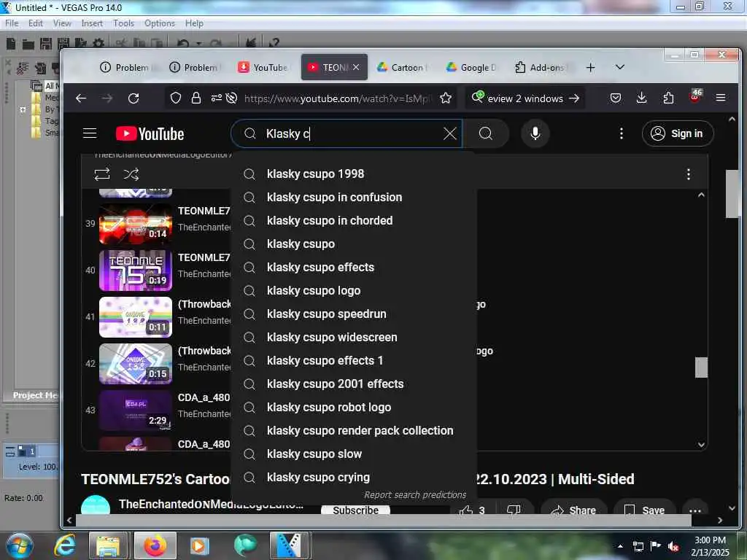The height and width of the screenshot is (560, 747).
Task: Switch to the Google Drive tab
Action: point(472,68)
